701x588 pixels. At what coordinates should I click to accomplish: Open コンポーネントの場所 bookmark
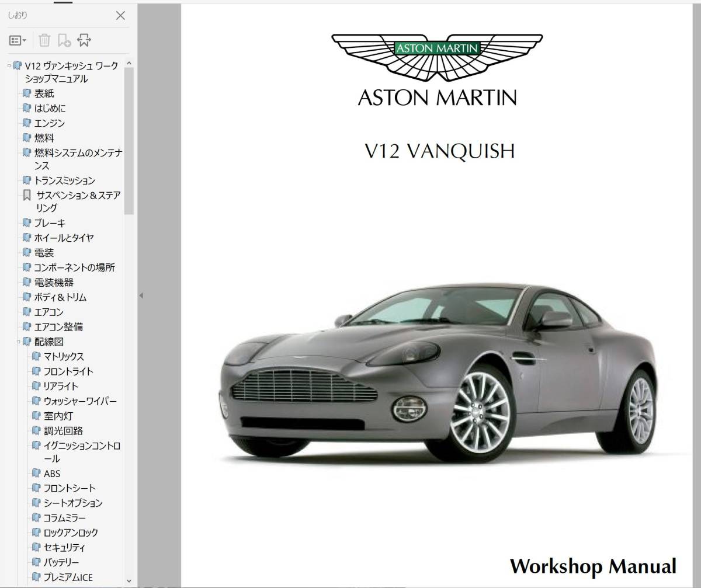point(74,267)
